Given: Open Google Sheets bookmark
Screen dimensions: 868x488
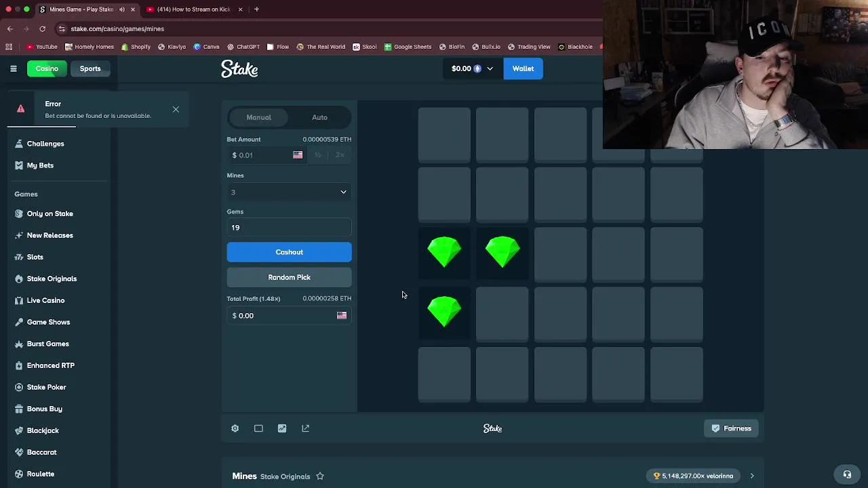Looking at the screenshot, I should [x=408, y=47].
